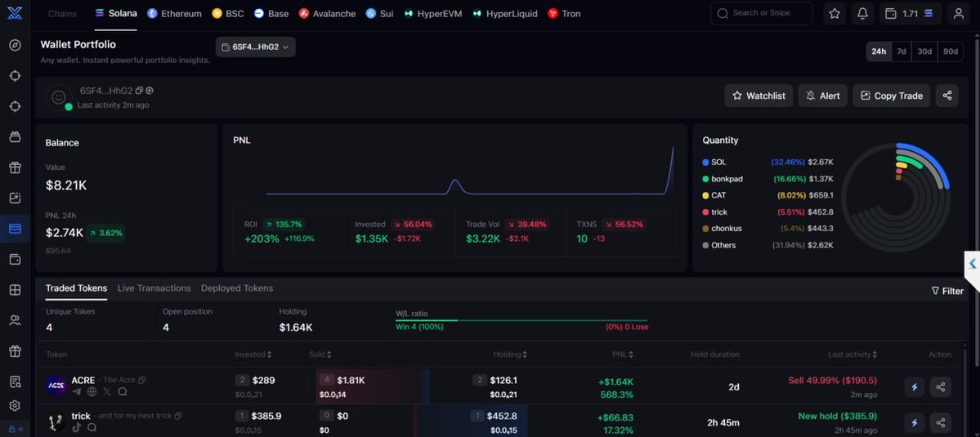Set an Alert for this wallet
The height and width of the screenshot is (437, 980).
[x=822, y=96]
